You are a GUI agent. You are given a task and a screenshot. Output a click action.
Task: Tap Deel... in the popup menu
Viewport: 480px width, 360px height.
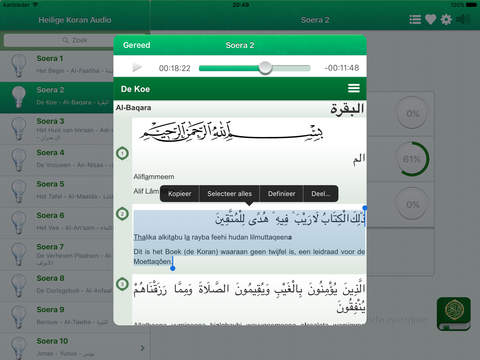[321, 194]
